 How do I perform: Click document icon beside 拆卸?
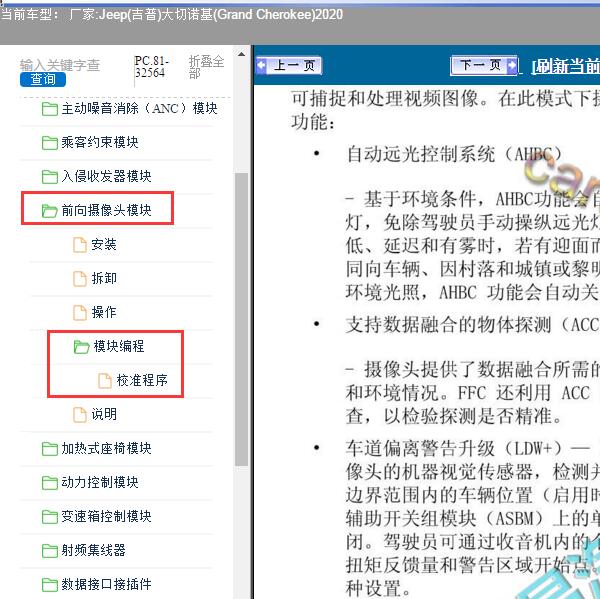[x=80, y=279]
